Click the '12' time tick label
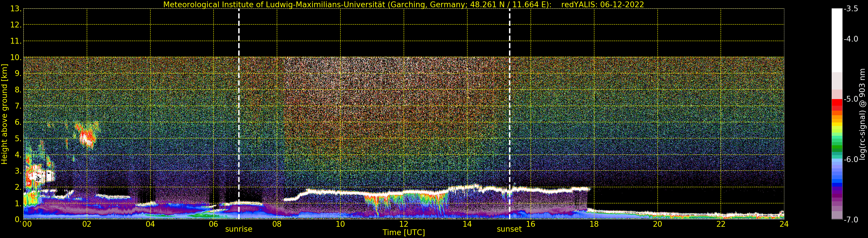 404,224
